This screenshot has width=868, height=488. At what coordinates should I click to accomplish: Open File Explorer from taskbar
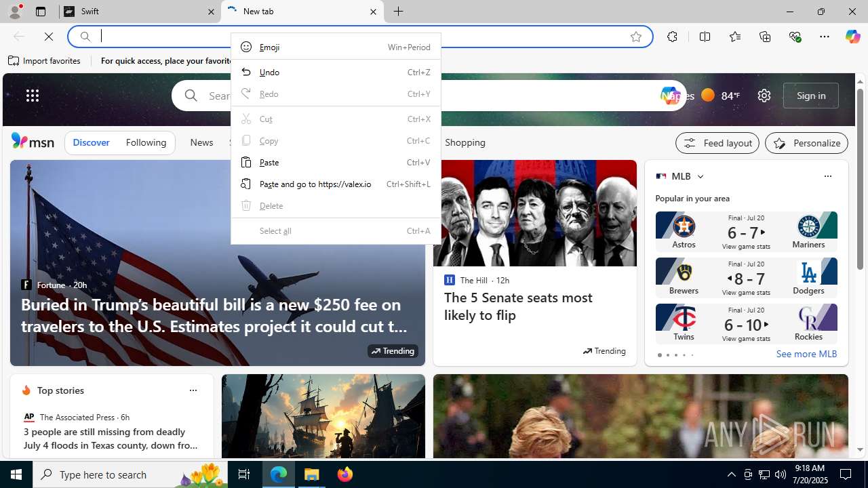tap(312, 474)
